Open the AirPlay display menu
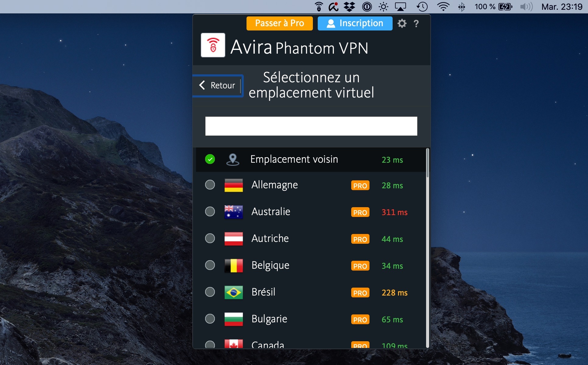This screenshot has height=365, width=588. 401,6
